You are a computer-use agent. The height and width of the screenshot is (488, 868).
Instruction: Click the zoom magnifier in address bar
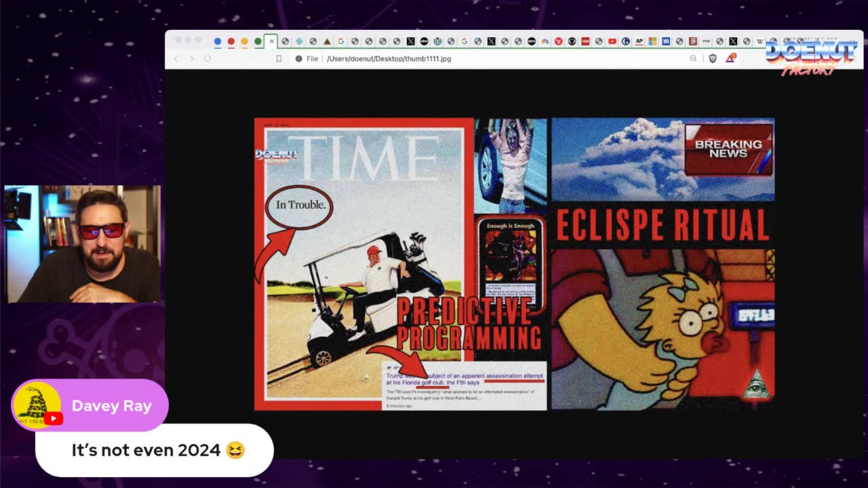693,59
